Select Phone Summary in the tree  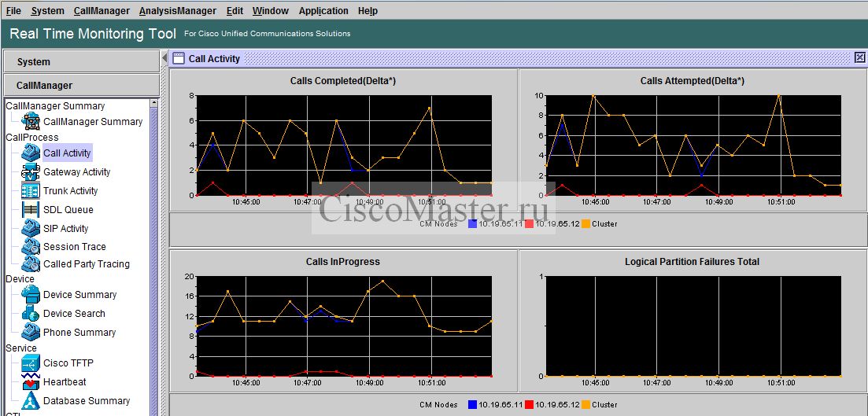click(79, 333)
